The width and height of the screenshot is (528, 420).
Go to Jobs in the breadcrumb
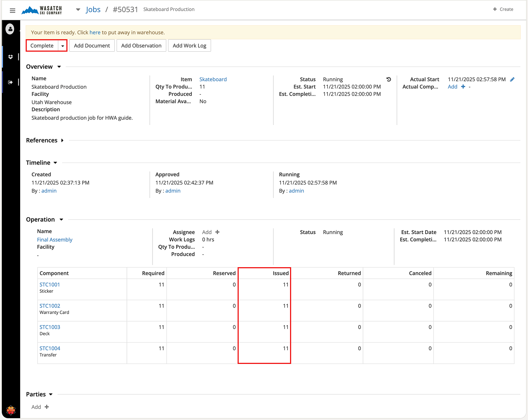click(x=93, y=10)
